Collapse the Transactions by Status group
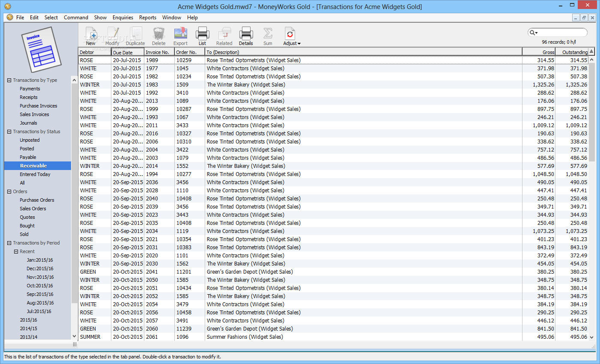 click(x=9, y=131)
